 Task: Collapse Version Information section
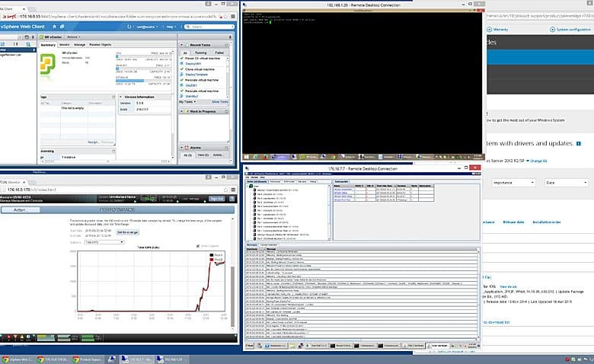(121, 97)
